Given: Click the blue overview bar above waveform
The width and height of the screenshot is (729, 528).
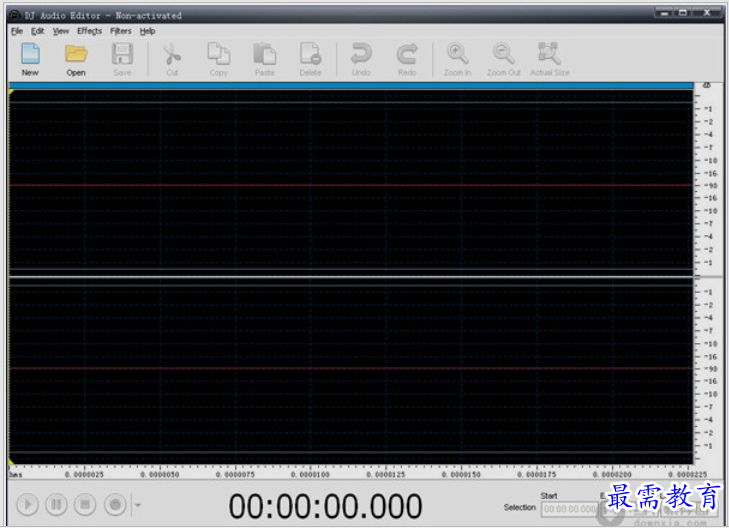Looking at the screenshot, I should (351, 86).
